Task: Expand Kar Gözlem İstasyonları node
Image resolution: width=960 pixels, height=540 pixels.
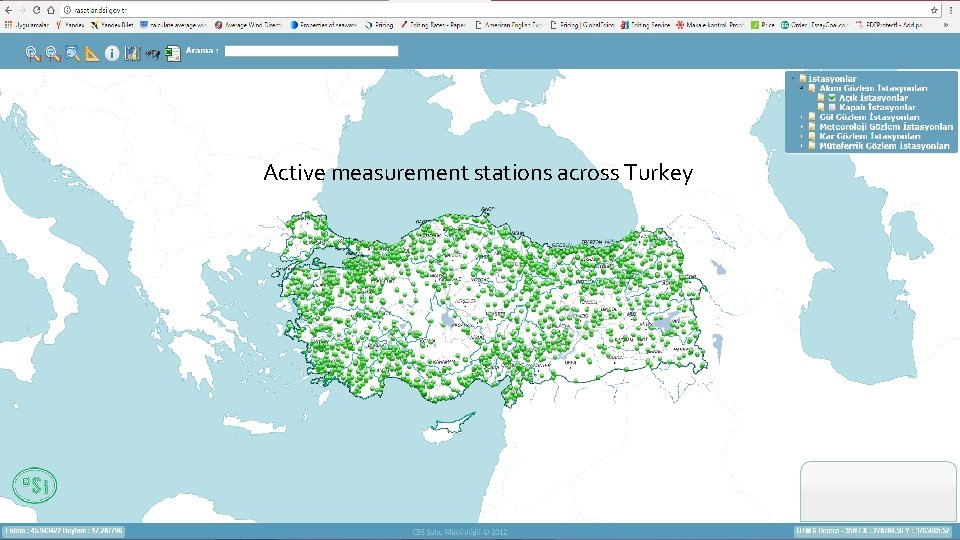Action: coord(801,136)
